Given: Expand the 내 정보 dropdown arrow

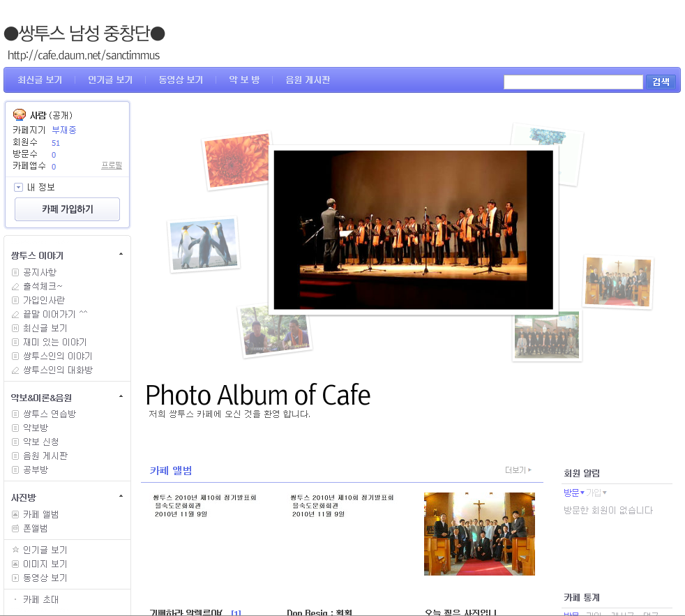Looking at the screenshot, I should (18, 188).
